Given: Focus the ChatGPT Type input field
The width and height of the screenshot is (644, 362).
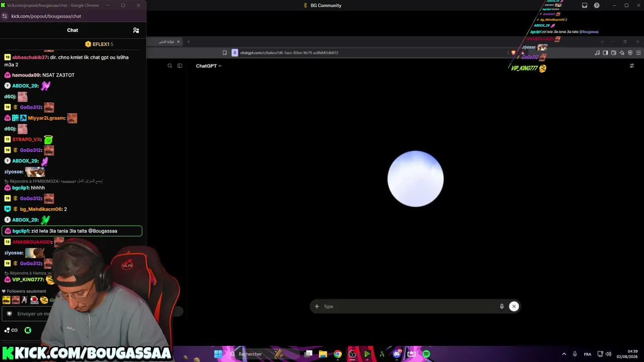Looking at the screenshot, I should pyautogui.click(x=410, y=306).
